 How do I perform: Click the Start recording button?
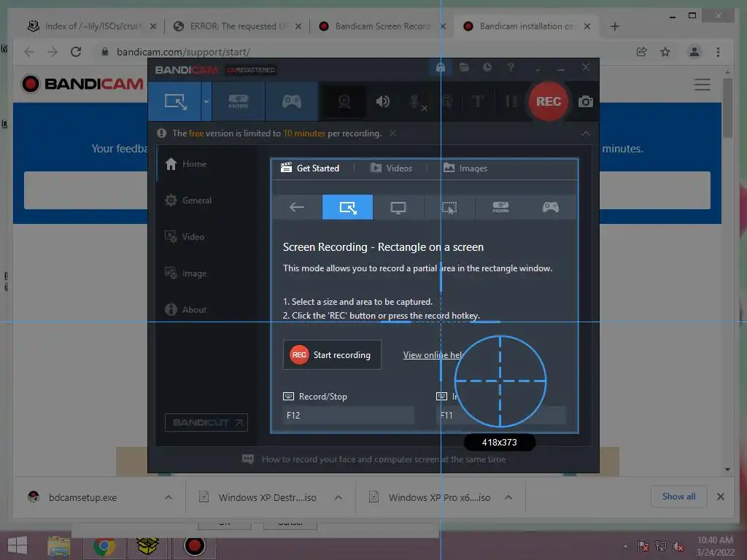[x=332, y=355]
